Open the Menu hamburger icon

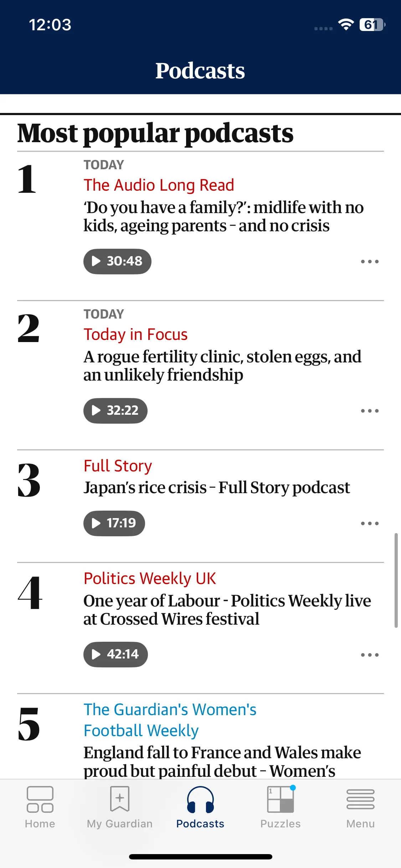coord(360,799)
